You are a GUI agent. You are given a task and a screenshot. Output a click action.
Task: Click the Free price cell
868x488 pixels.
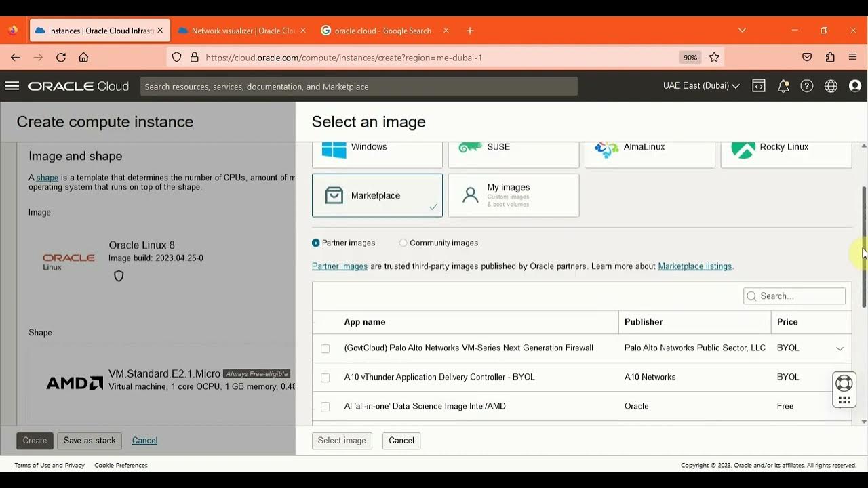[x=785, y=406]
